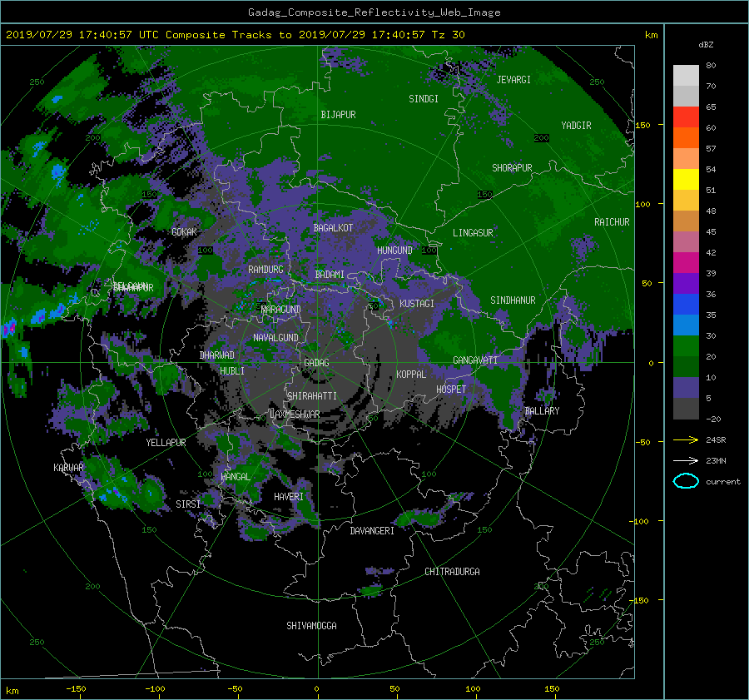Click the HANGAL city label
Screen dimensions: 749x700
coord(236,477)
